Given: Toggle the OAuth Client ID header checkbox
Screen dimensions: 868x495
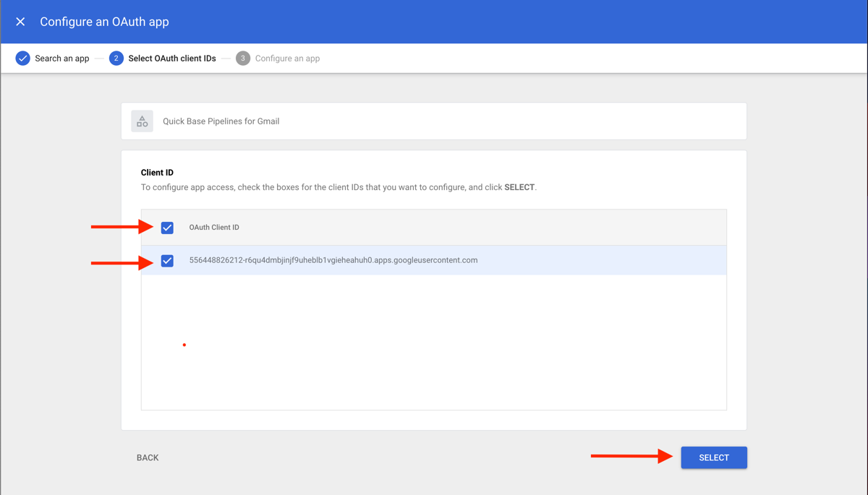Looking at the screenshot, I should click(x=167, y=228).
